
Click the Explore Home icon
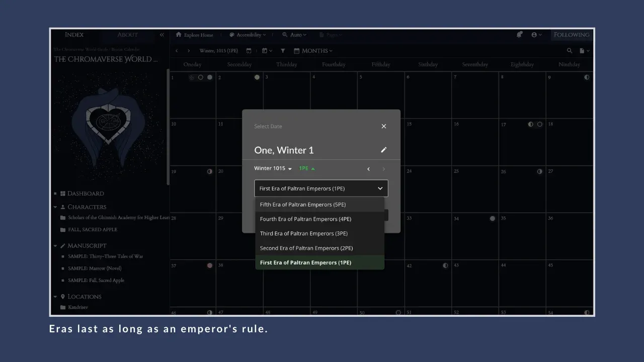click(x=179, y=35)
